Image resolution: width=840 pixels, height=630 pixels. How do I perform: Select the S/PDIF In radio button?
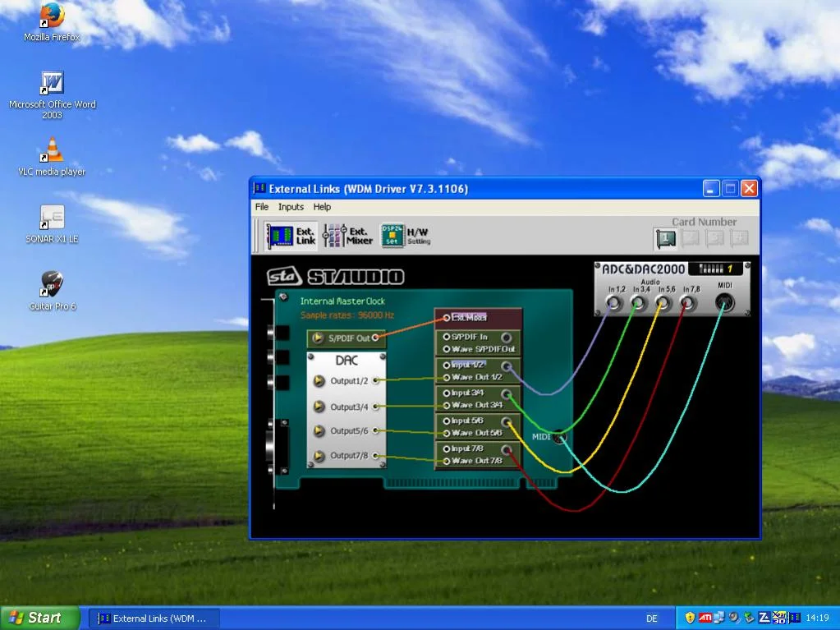pyautogui.click(x=447, y=337)
